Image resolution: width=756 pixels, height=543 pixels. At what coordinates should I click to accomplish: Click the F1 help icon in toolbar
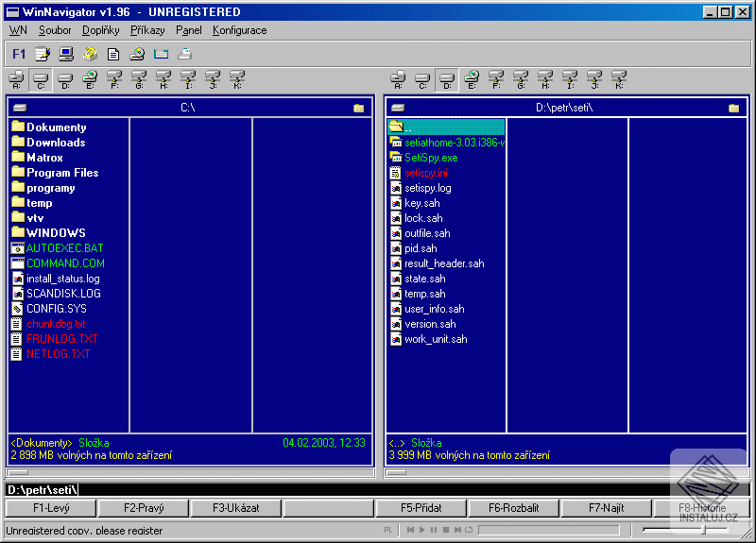(x=19, y=54)
